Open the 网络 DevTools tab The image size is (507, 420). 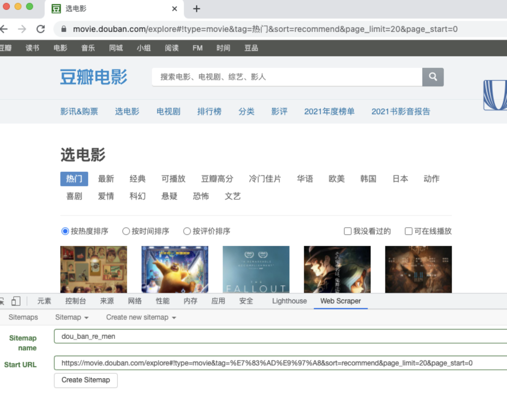point(135,301)
